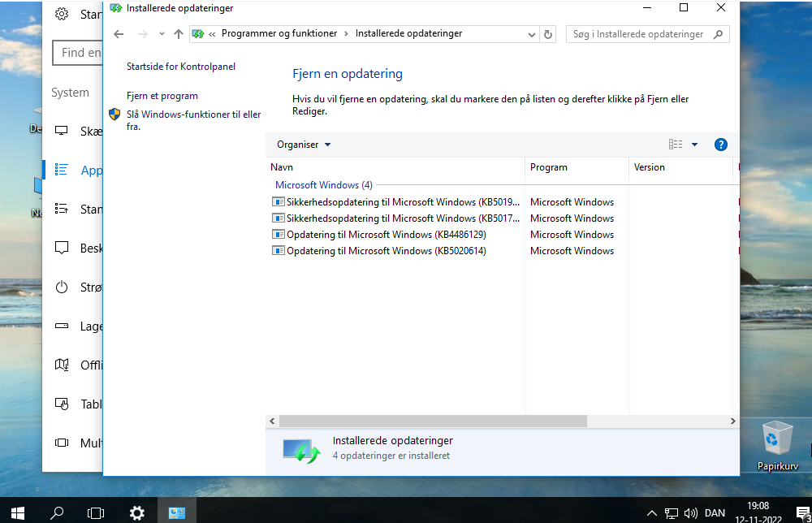Select the Beskeder notifications item in Settings
Image resolution: width=812 pixels, height=523 pixels.
pyautogui.click(x=74, y=248)
